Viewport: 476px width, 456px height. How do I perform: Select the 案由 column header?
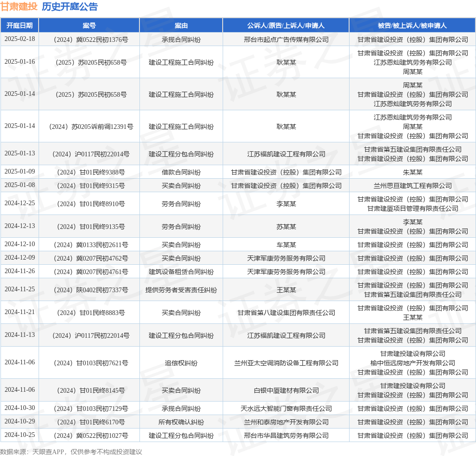[181, 26]
